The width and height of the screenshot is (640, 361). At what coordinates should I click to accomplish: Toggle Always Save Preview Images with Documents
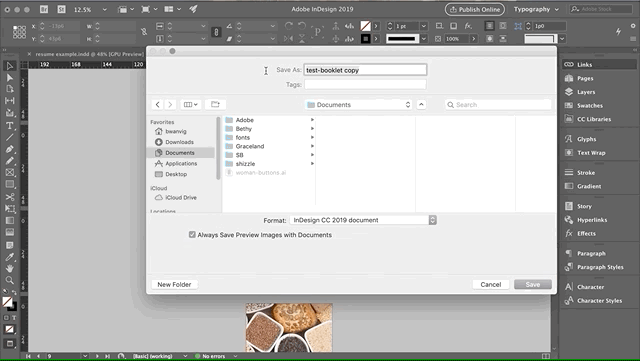192,235
